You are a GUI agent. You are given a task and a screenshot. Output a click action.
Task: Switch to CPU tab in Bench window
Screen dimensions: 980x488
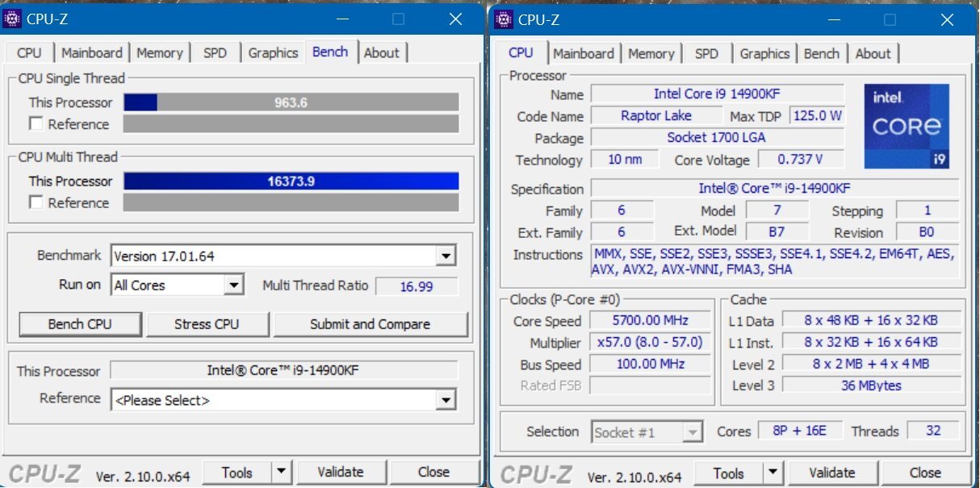click(29, 52)
